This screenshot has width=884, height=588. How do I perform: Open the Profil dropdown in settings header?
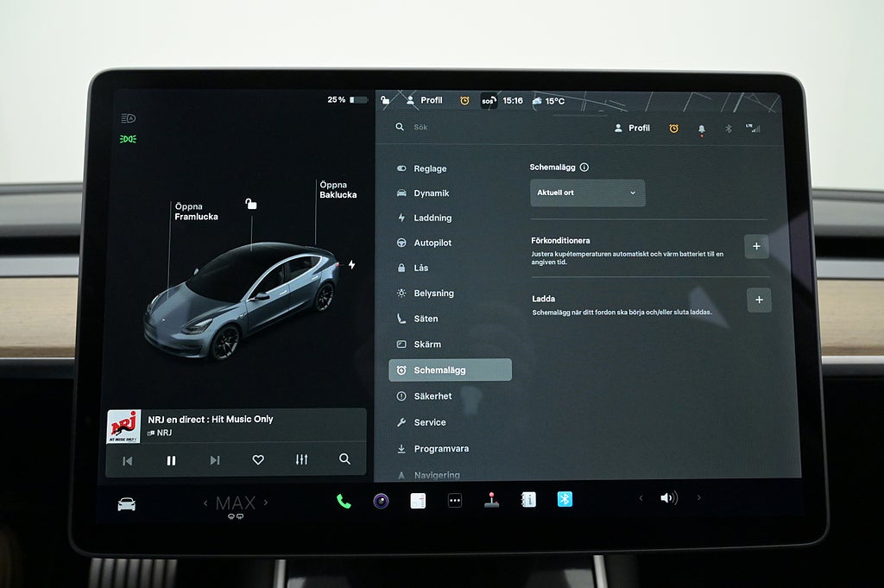click(632, 128)
